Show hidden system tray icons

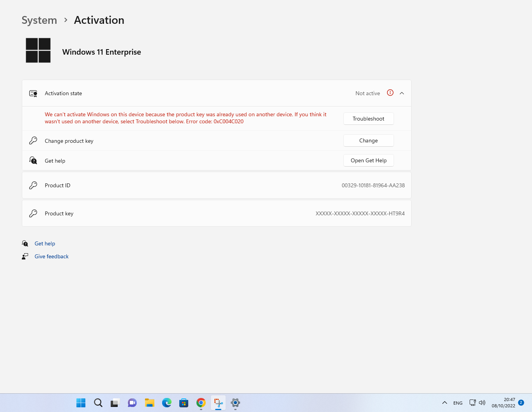click(x=445, y=403)
